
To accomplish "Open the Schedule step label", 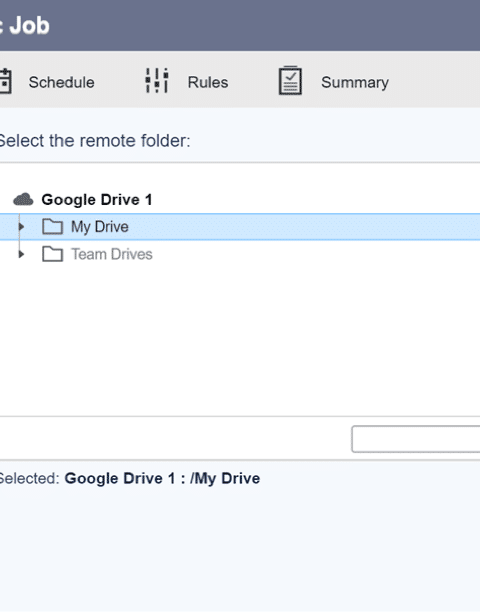I will 61,82.
